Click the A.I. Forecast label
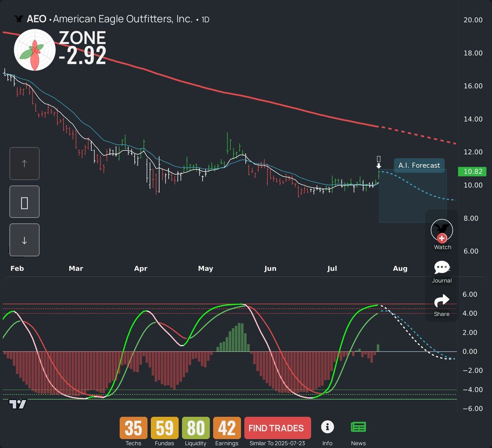This screenshot has height=448, width=492. (419, 166)
